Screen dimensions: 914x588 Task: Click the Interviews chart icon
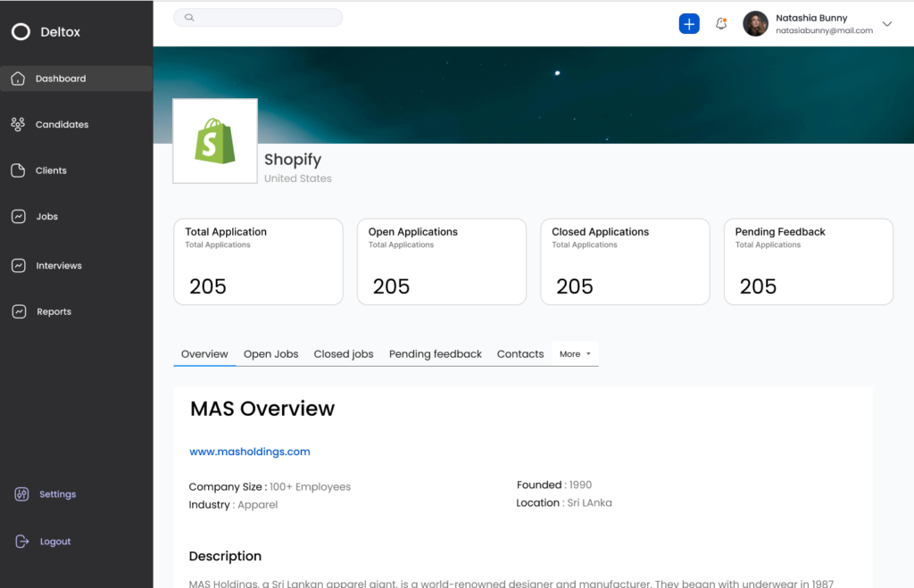tap(18, 265)
